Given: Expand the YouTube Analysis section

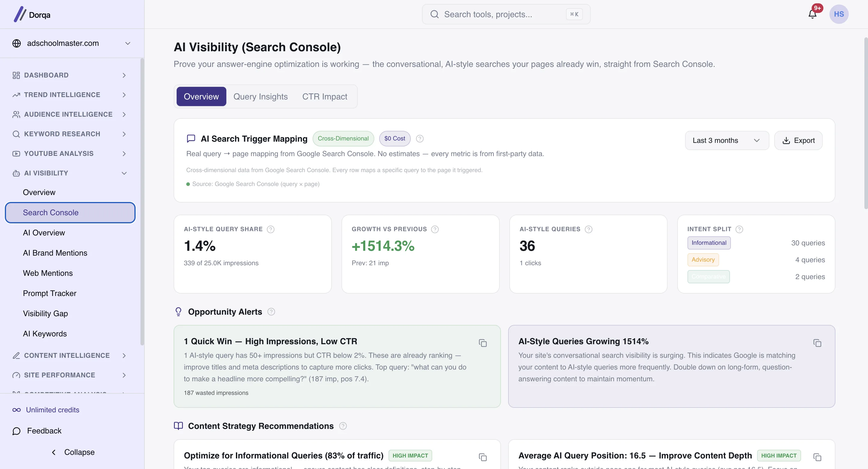Looking at the screenshot, I should pyautogui.click(x=70, y=154).
